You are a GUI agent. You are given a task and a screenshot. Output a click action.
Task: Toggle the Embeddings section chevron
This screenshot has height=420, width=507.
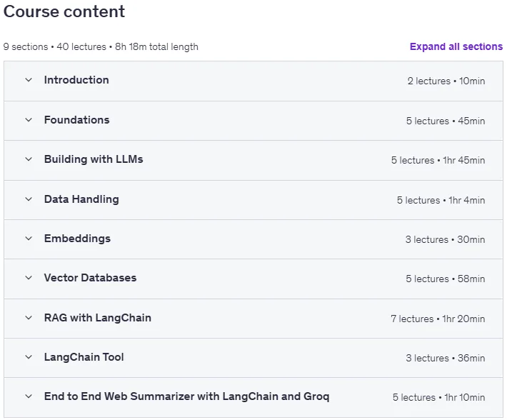click(29, 239)
